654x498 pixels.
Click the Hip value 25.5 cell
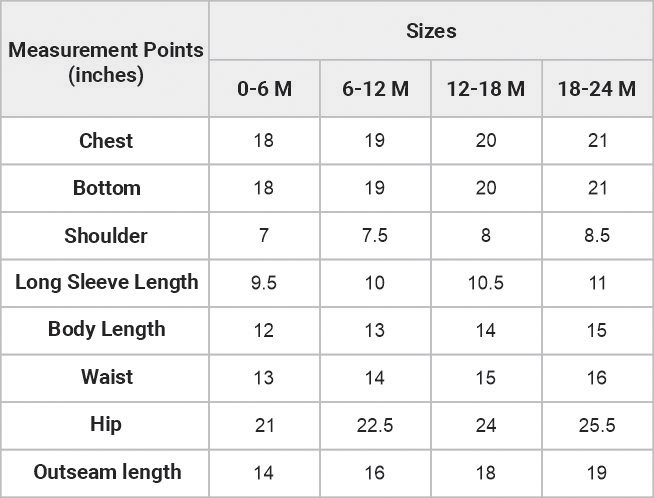(x=598, y=426)
